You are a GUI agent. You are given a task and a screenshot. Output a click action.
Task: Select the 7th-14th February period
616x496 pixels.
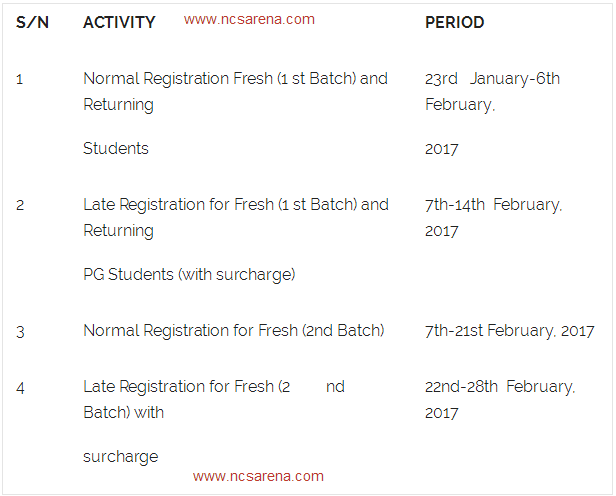pos(493,217)
